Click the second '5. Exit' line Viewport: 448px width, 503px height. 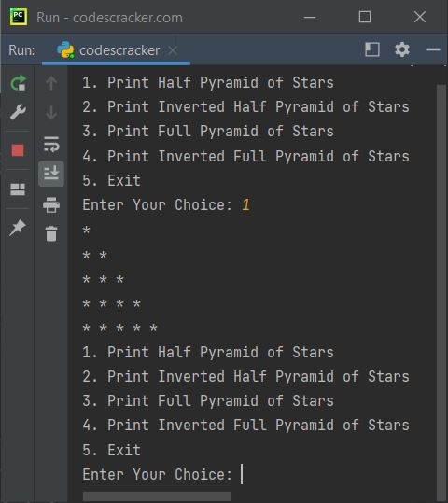tap(111, 450)
